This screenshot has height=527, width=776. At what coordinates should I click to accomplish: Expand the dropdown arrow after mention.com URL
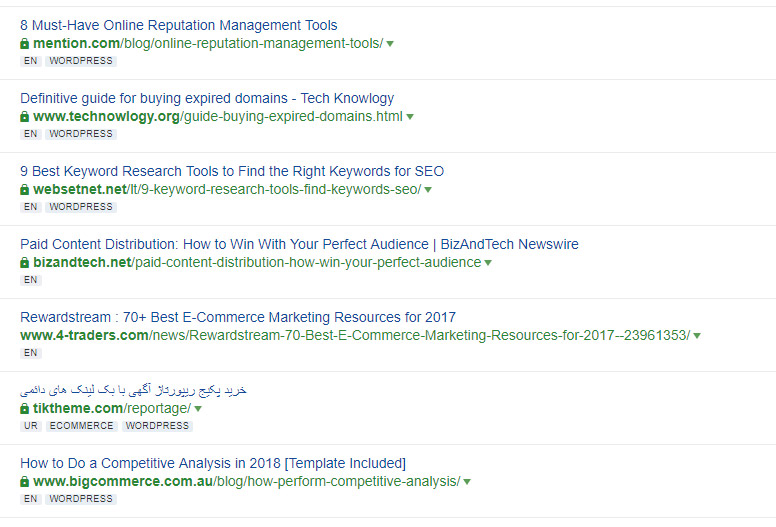pyautogui.click(x=390, y=44)
